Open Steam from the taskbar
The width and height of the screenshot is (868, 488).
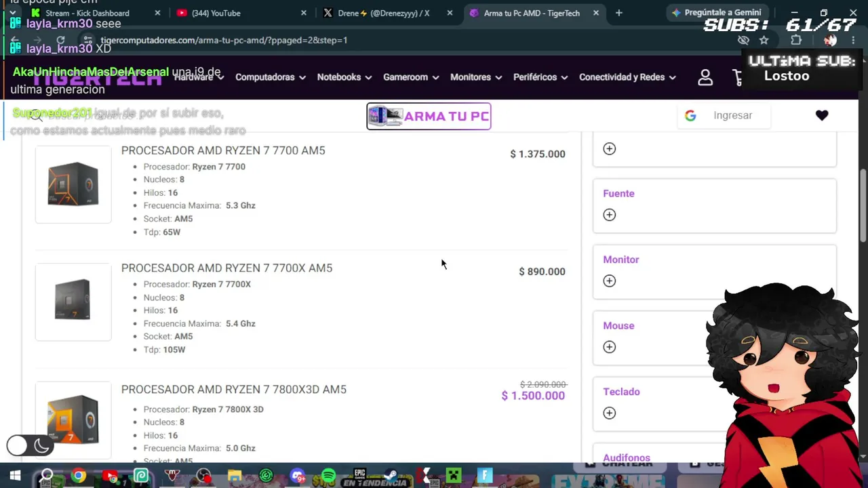391,476
